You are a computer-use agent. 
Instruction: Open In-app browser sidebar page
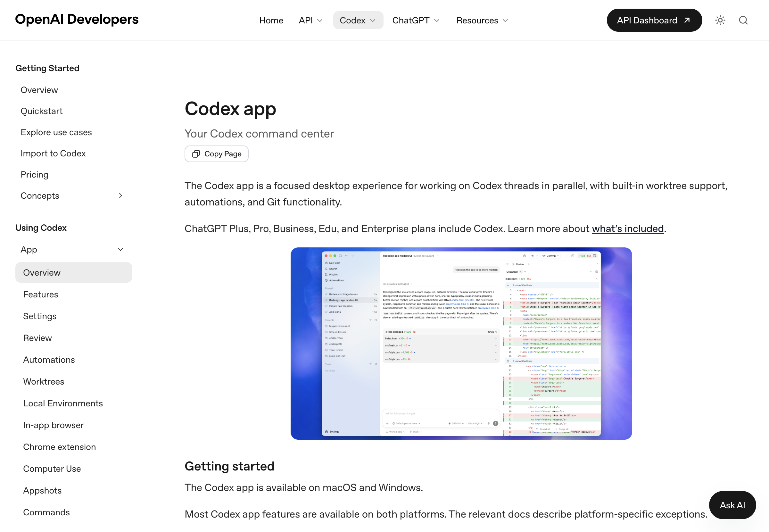coord(53,425)
